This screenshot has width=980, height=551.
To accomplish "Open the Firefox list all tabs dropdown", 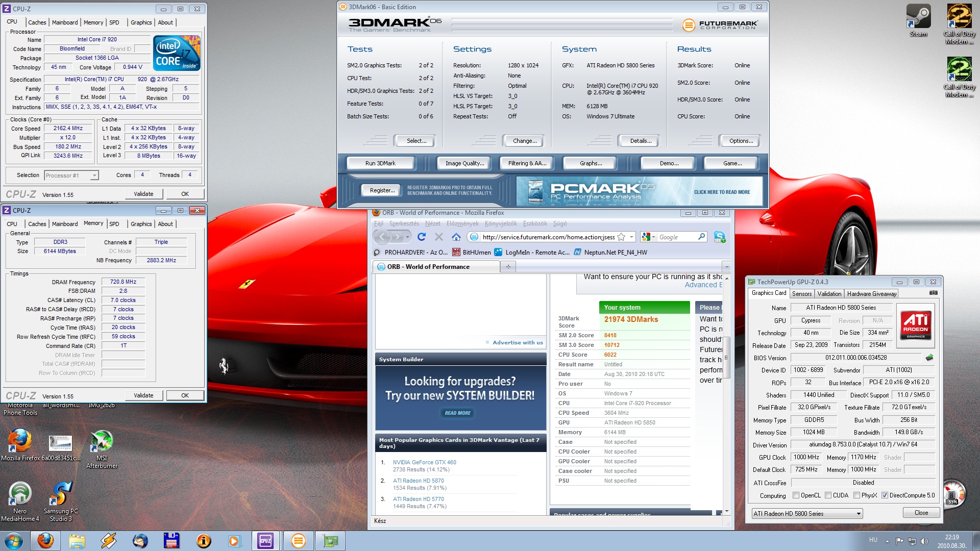I will [726, 266].
